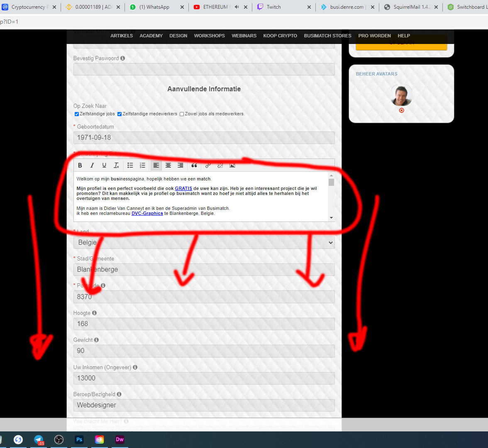The height and width of the screenshot is (448, 488).
Task: Show info icon next to Hoogte
Action: 94,313
